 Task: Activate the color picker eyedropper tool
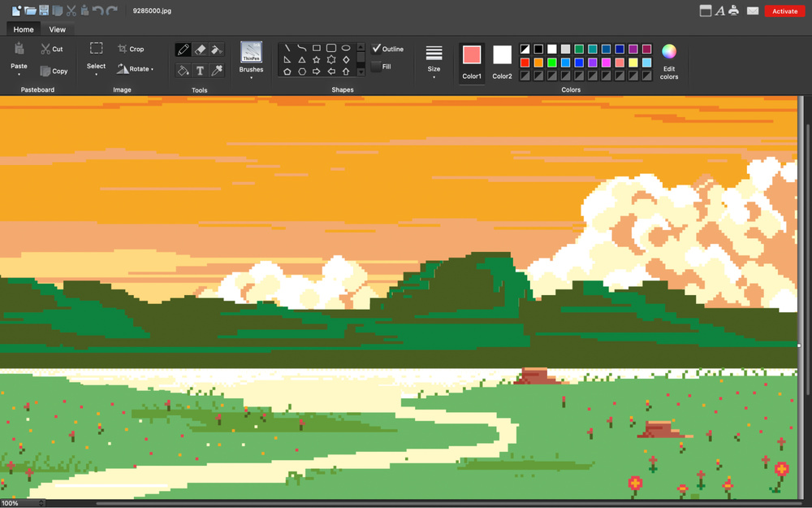pyautogui.click(x=217, y=69)
